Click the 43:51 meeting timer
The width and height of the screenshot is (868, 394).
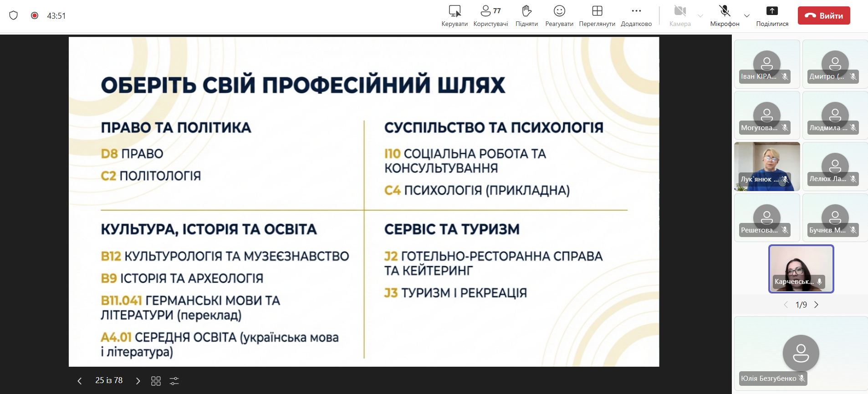pos(56,16)
